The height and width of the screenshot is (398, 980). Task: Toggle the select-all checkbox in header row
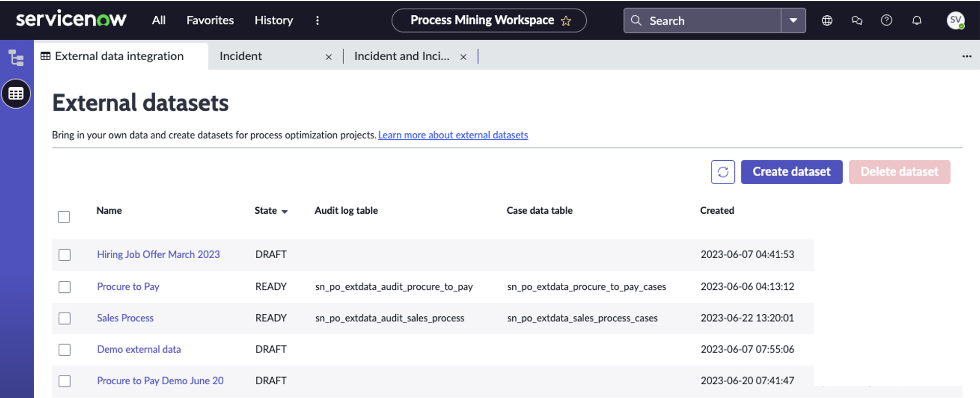[x=64, y=217]
